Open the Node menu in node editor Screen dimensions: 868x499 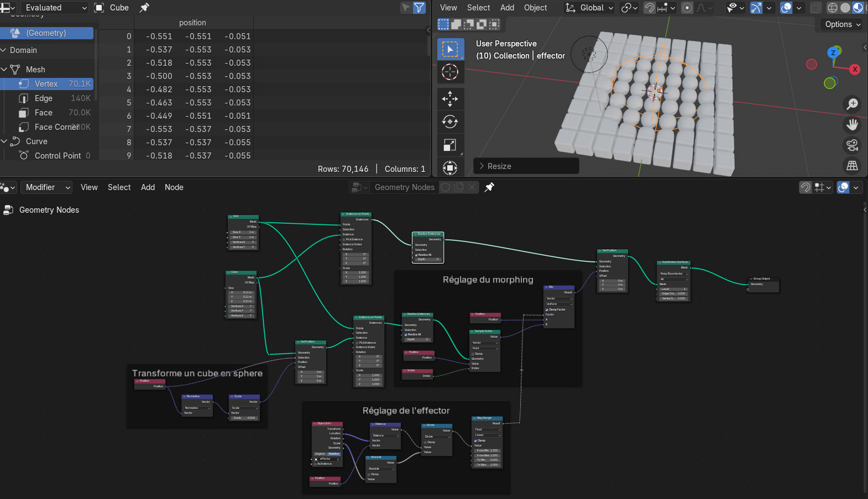pyautogui.click(x=174, y=187)
